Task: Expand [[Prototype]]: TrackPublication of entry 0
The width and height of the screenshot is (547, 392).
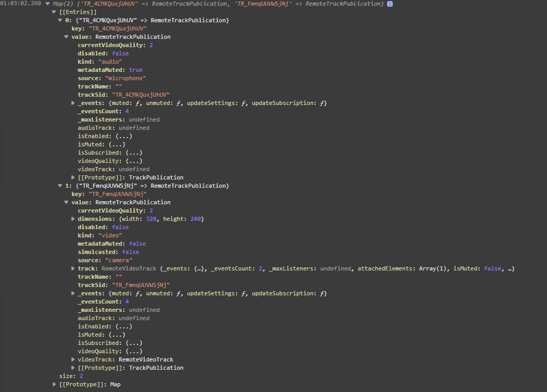Action: tap(72, 177)
